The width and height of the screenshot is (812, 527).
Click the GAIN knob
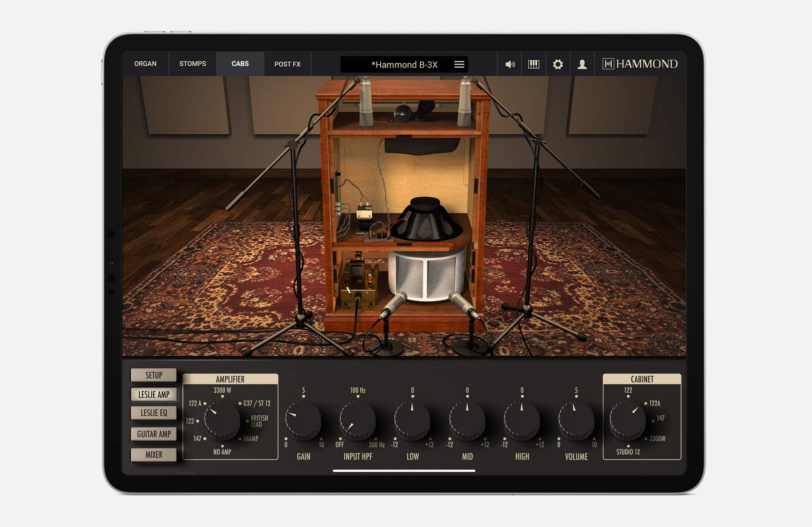(303, 420)
